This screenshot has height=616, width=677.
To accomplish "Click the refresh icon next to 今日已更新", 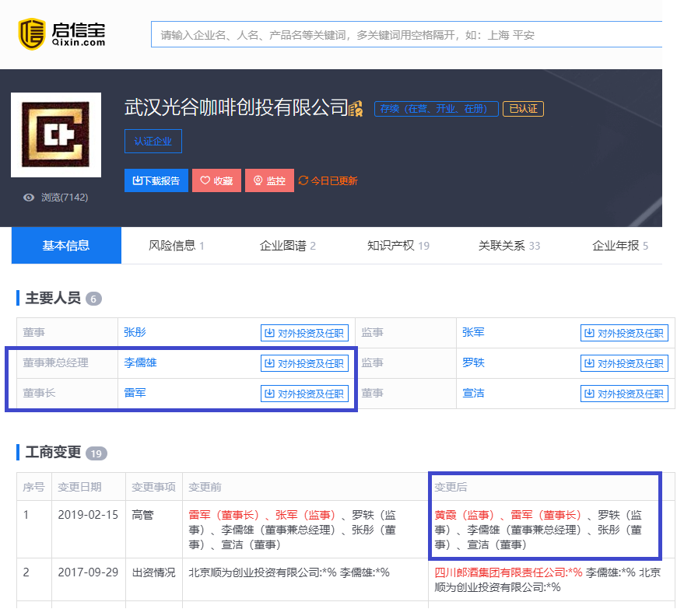I will pyautogui.click(x=303, y=180).
